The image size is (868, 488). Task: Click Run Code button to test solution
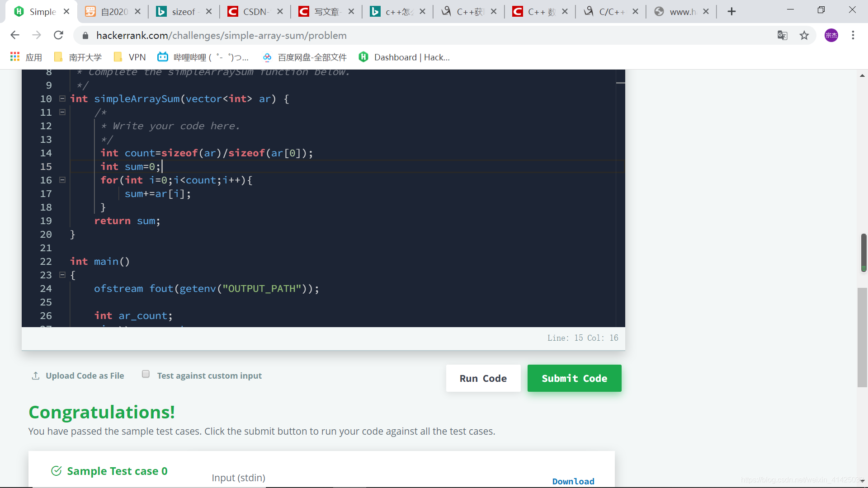[483, 378]
